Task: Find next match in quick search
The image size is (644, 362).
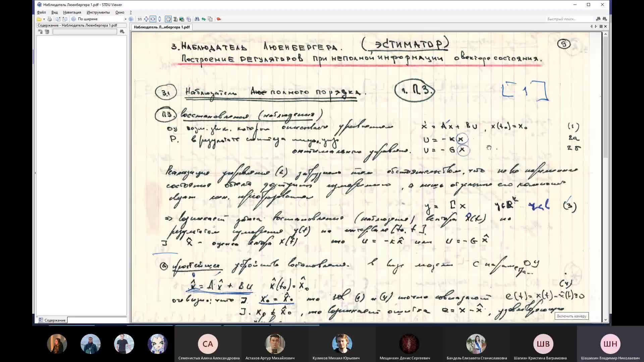Action: click(605, 19)
